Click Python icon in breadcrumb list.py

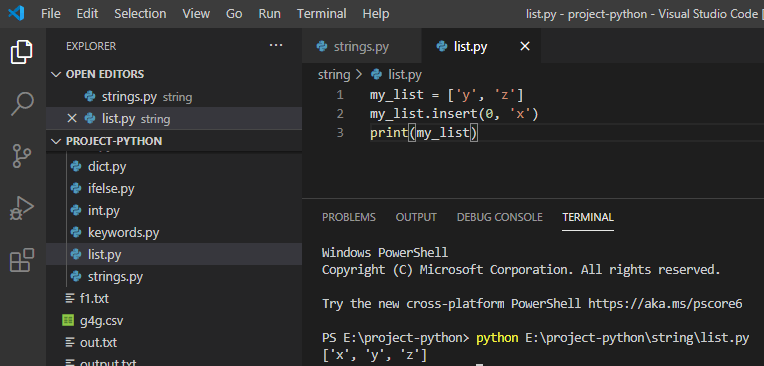(376, 75)
